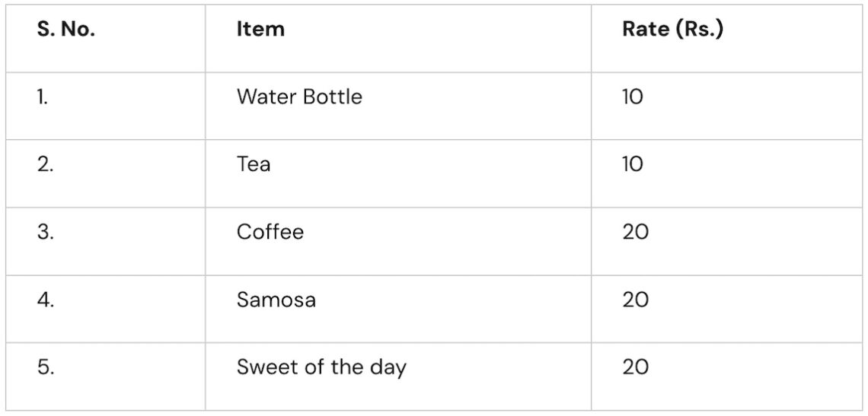Click serial number 2. in Tea row

pos(45,164)
